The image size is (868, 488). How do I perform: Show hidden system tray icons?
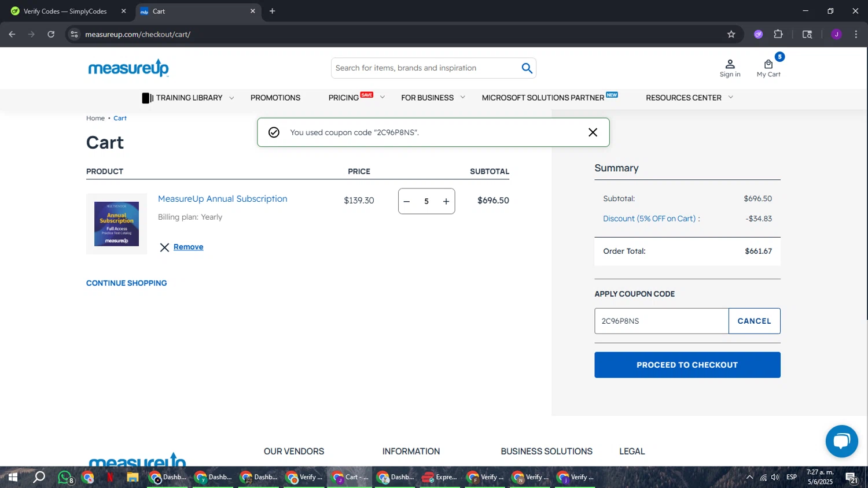coord(749,478)
